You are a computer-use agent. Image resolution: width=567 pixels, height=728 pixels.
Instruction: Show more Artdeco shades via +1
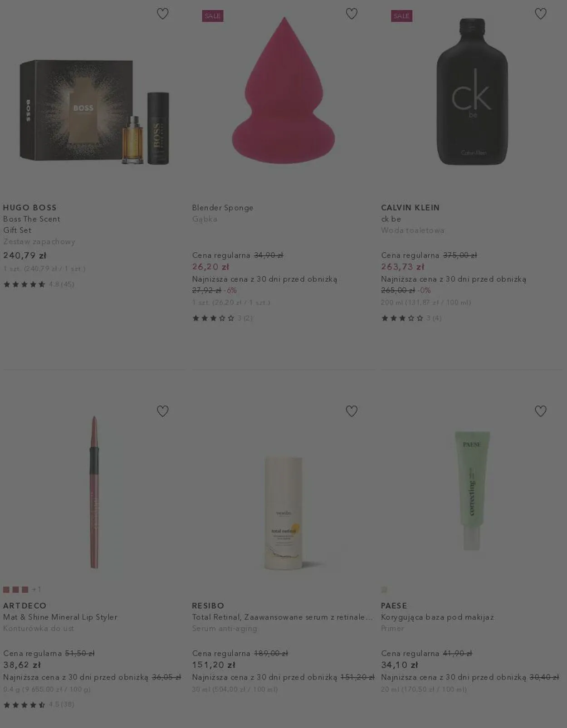click(x=36, y=590)
